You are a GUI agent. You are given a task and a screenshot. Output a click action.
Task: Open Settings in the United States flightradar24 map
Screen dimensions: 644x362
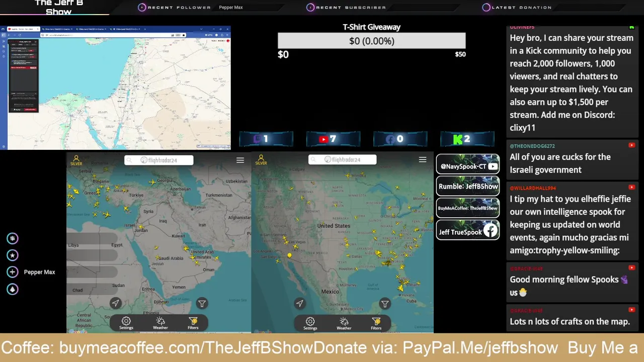[310, 323]
